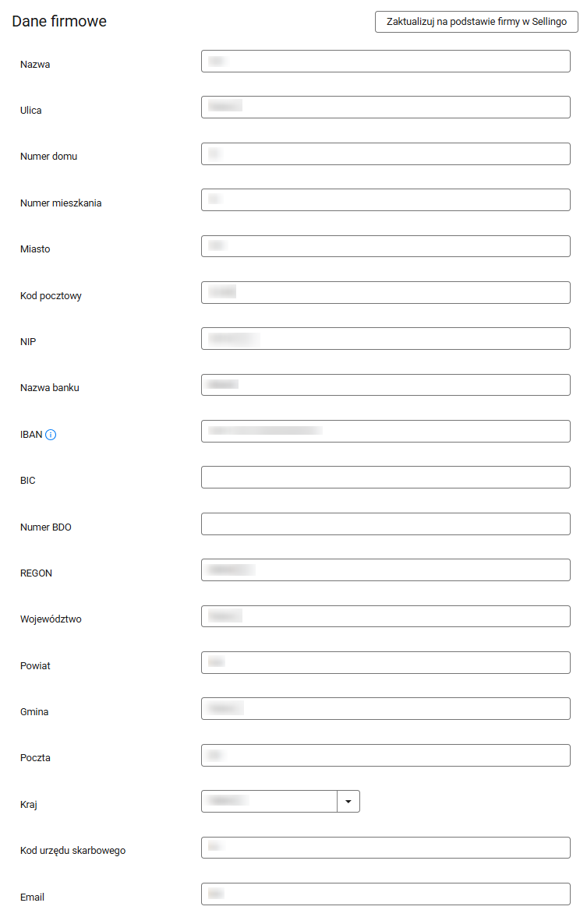Click the Email input field
Image resolution: width=587 pixels, height=924 pixels.
point(385,894)
